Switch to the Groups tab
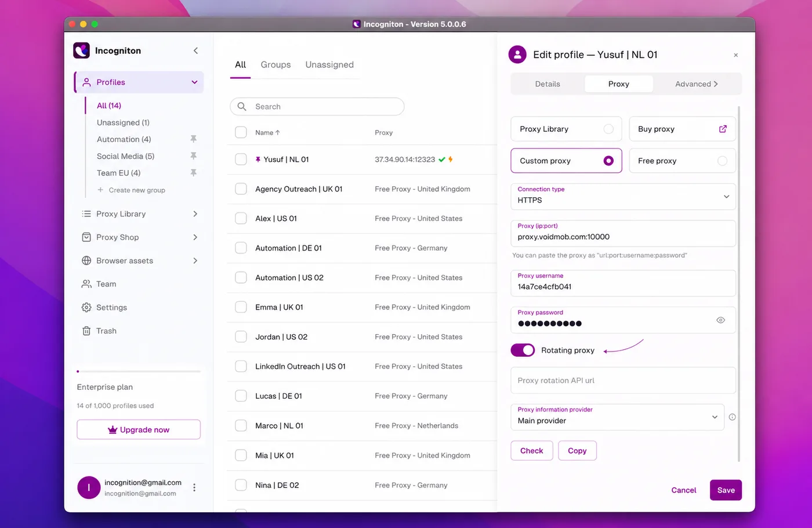The width and height of the screenshot is (812, 528). point(275,65)
